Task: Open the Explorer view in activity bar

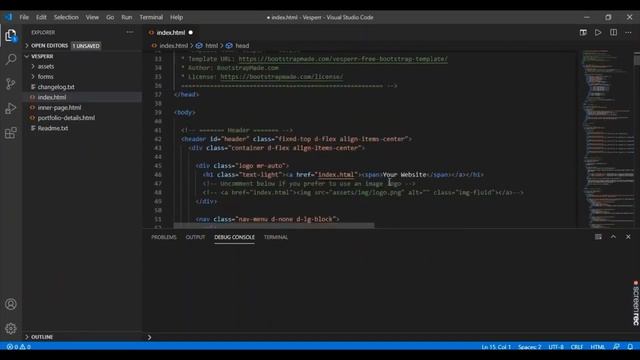Action: pos(11,36)
